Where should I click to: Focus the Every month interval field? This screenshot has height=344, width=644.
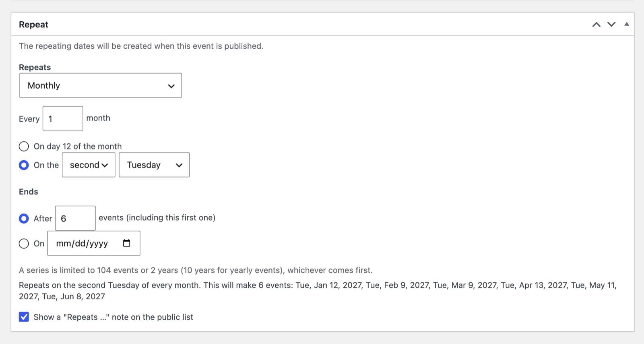click(63, 118)
